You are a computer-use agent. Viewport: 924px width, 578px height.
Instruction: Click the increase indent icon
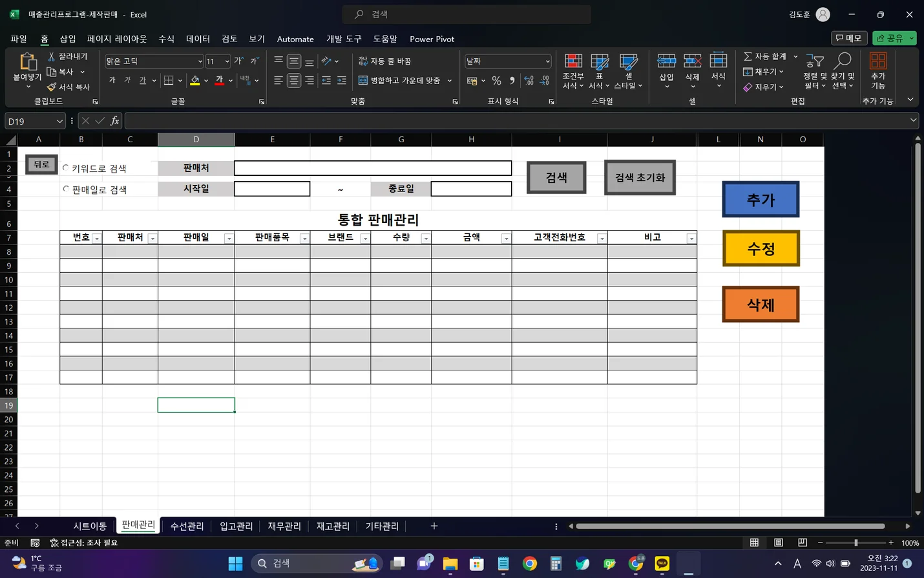[x=342, y=80]
